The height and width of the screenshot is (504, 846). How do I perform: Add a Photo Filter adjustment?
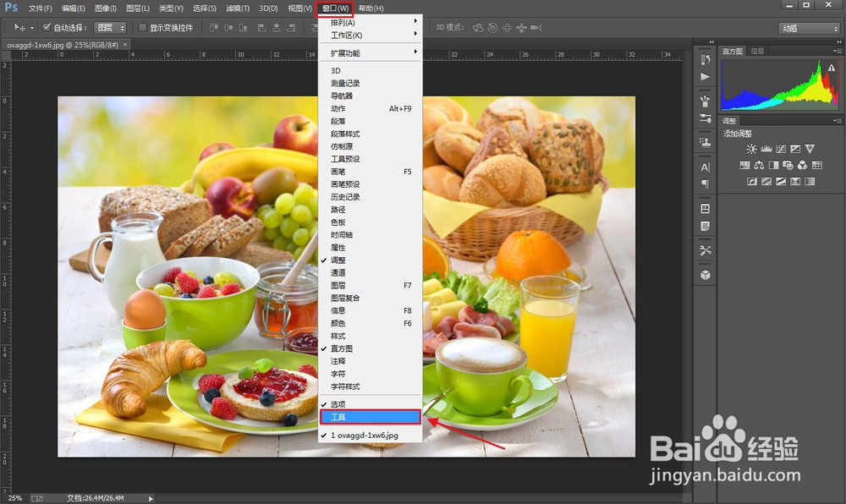[788, 165]
